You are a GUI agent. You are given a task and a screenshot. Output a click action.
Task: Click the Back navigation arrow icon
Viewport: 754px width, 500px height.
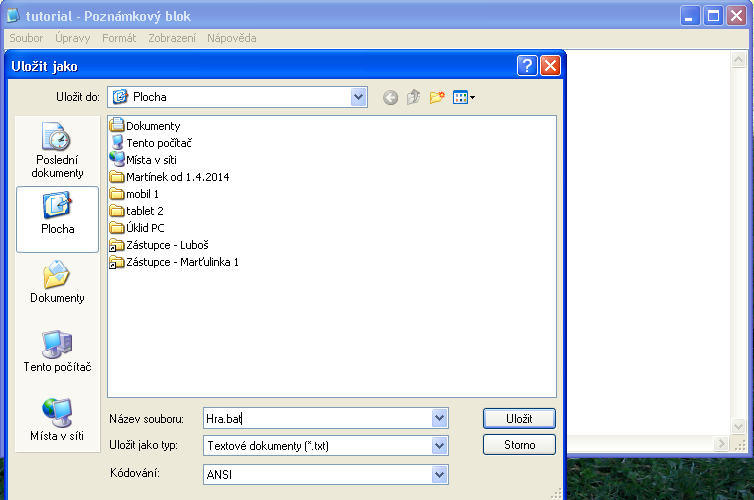pyautogui.click(x=390, y=97)
